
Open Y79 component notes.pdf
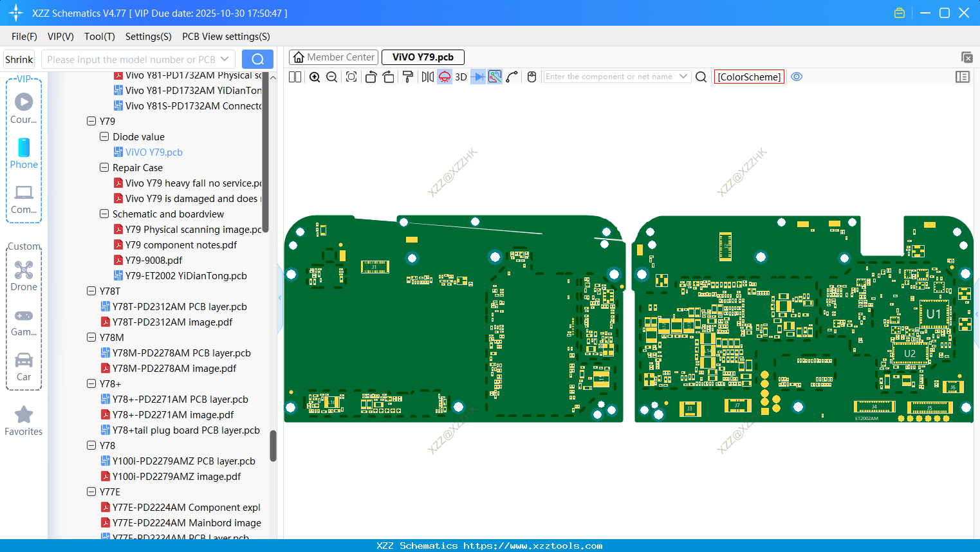(x=181, y=244)
